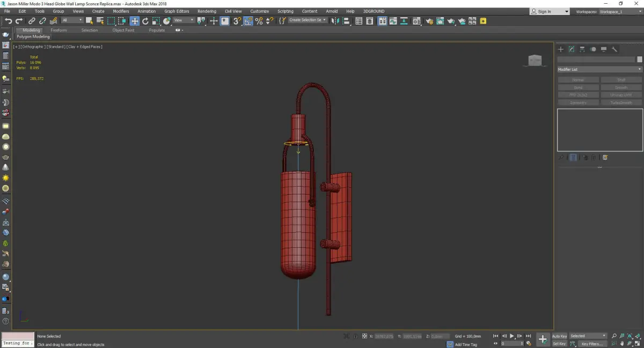Activate the Rotate tool
This screenshot has width=644, height=348.
point(145,21)
